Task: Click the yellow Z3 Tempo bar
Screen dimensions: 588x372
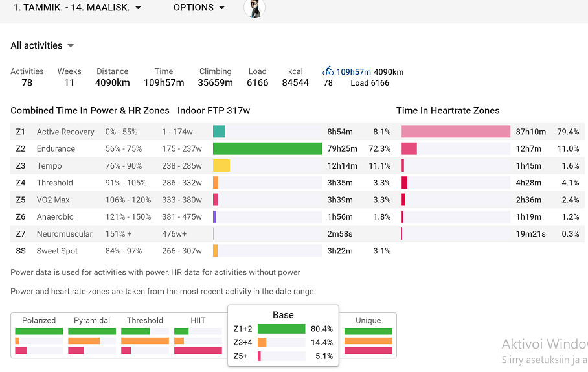Action: [x=221, y=166]
